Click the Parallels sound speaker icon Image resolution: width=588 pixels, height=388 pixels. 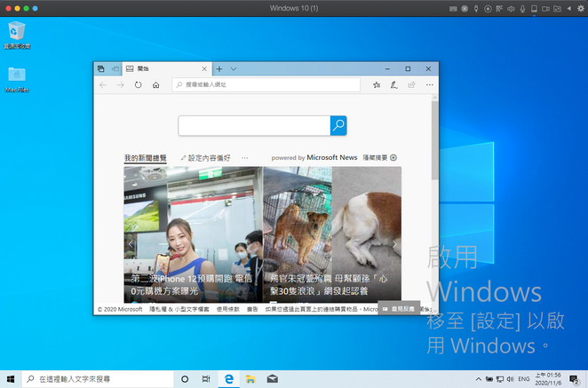pos(511,8)
